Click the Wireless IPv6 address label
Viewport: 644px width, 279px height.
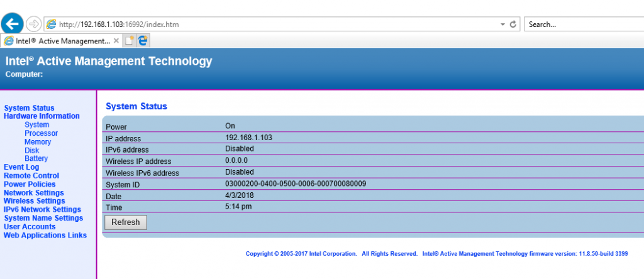tap(143, 173)
